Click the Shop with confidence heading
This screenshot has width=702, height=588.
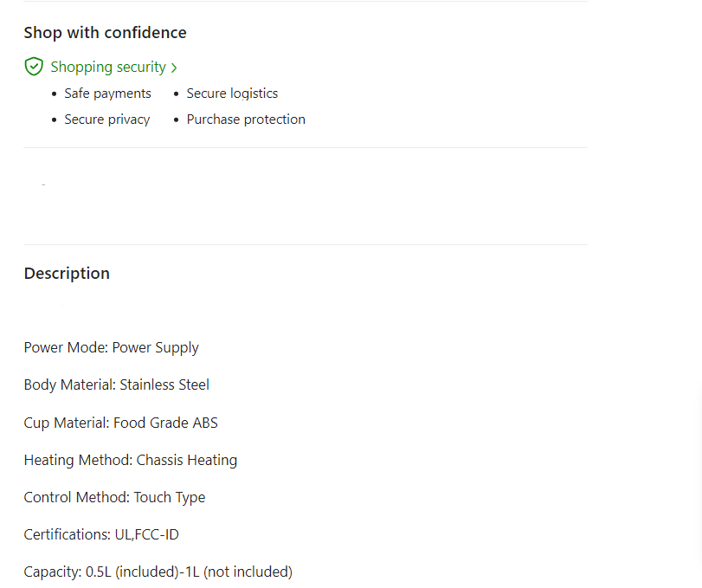105,33
